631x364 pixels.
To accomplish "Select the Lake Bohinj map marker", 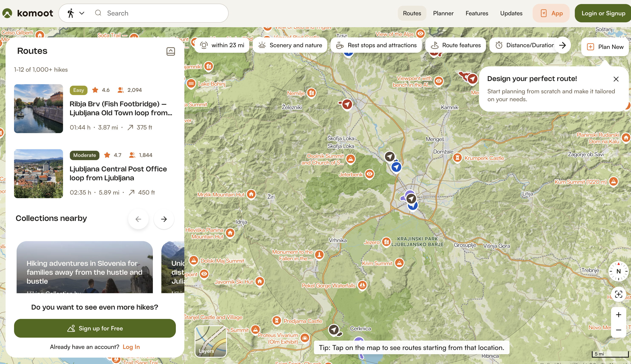I will point(191,84).
